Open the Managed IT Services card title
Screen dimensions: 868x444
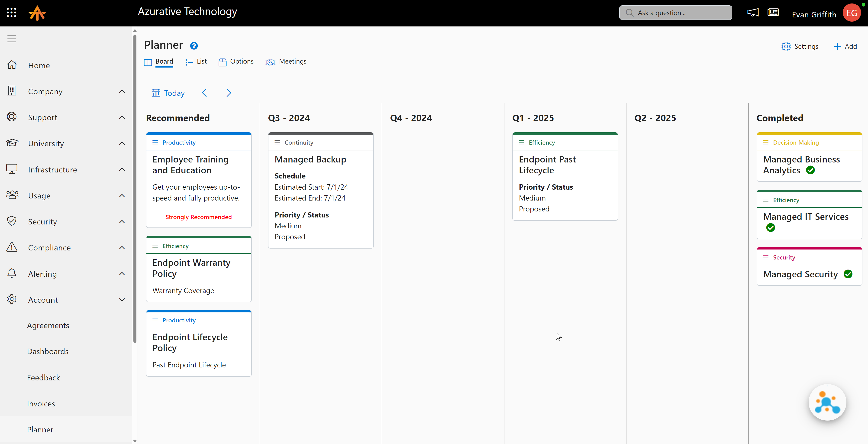pos(806,217)
